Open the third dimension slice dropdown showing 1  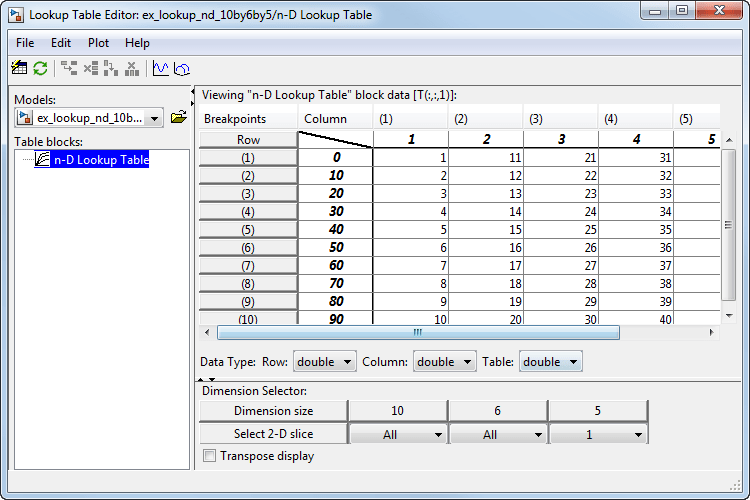pyautogui.click(x=598, y=434)
